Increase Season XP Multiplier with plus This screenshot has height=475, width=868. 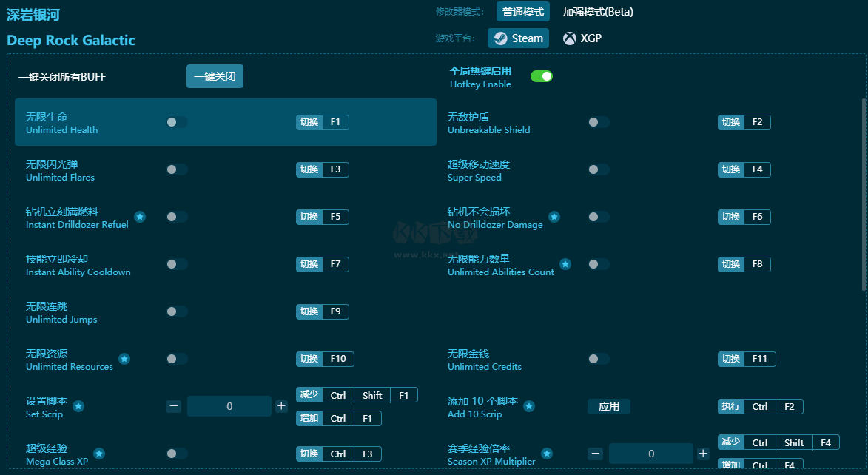click(x=703, y=454)
